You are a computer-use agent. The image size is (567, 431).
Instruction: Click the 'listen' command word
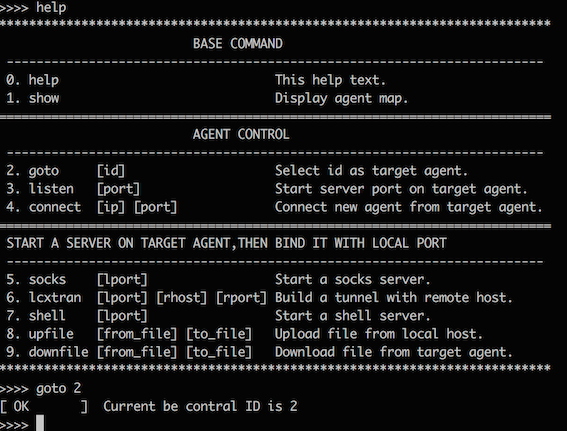pyautogui.click(x=51, y=189)
